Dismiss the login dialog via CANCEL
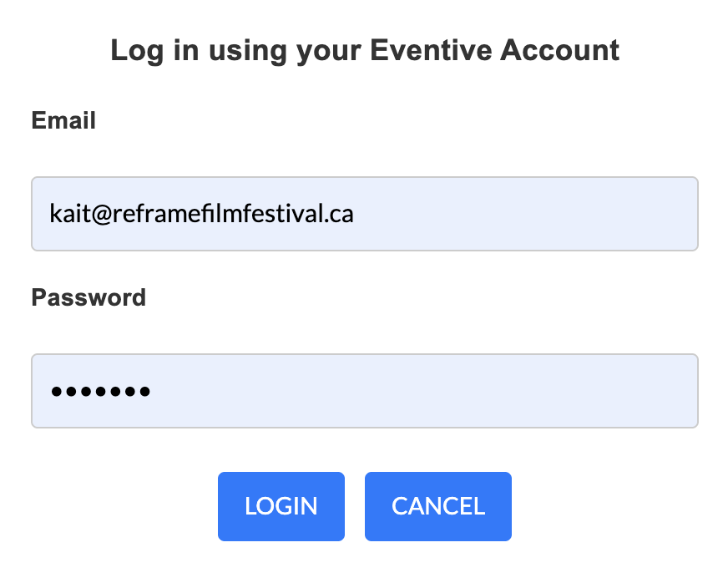Image resolution: width=728 pixels, height=583 pixels. coord(437,506)
